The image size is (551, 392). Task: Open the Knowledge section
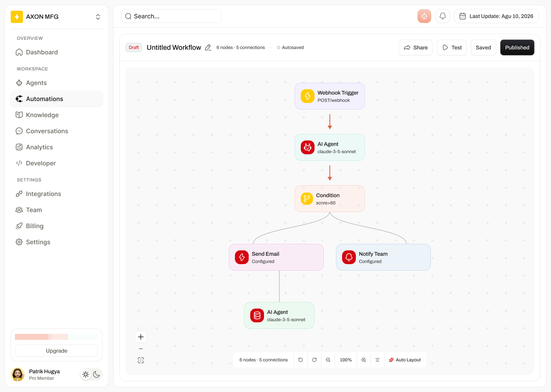point(57,115)
